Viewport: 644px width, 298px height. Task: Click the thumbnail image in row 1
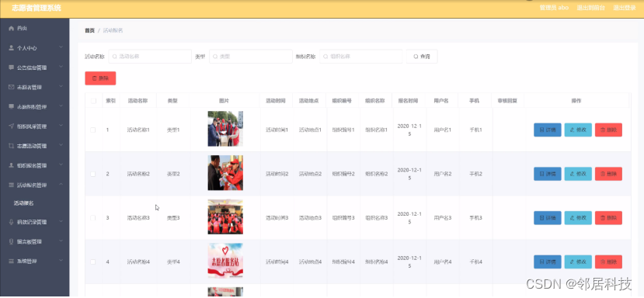coord(225,129)
